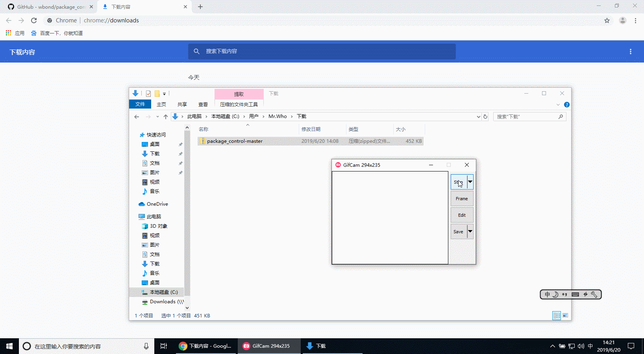Open the 压缩的文件夹工具 ribbon tab
This screenshot has height=354, width=644.
point(239,104)
